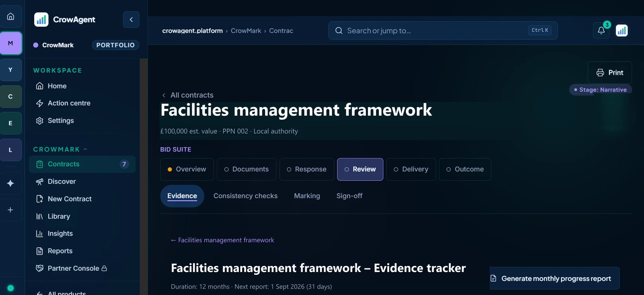Switch to the Documents step
Screen dimensions: 644x295
pos(247,169)
